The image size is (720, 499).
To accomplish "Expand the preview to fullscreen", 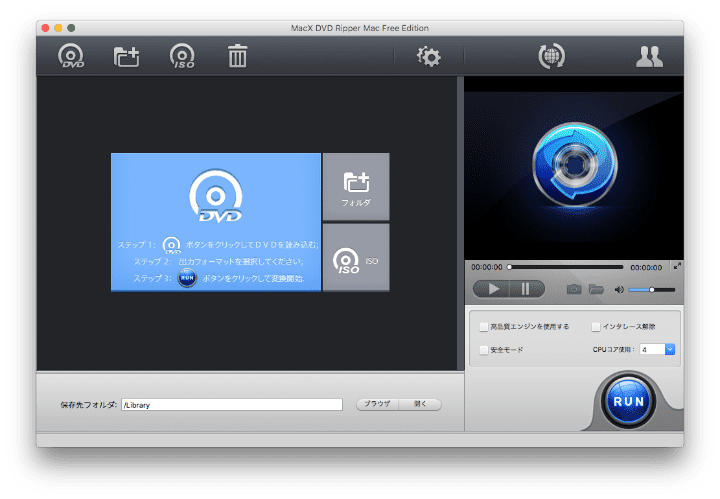I will (677, 266).
